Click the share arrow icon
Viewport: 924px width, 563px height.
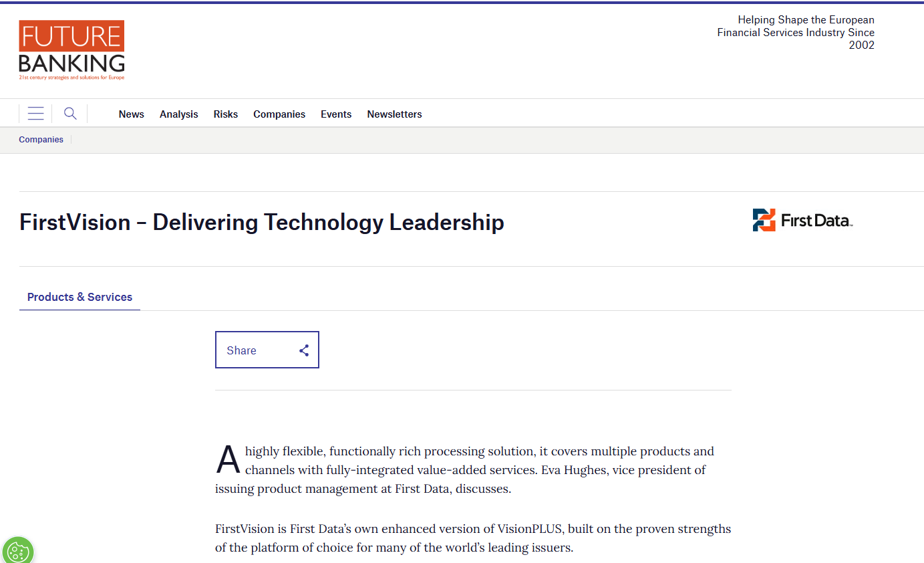click(304, 350)
